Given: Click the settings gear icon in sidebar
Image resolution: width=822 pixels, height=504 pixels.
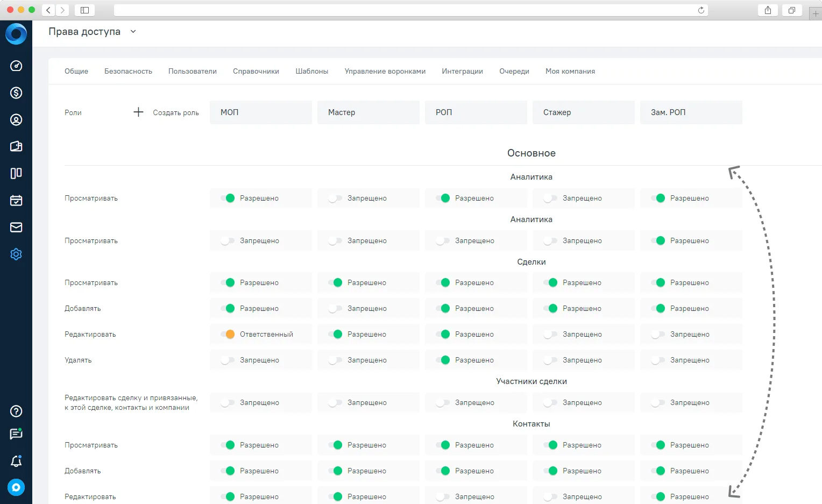Looking at the screenshot, I should 16,254.
